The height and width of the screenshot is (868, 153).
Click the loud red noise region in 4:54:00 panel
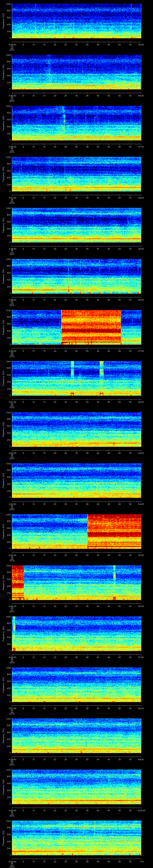114,531
